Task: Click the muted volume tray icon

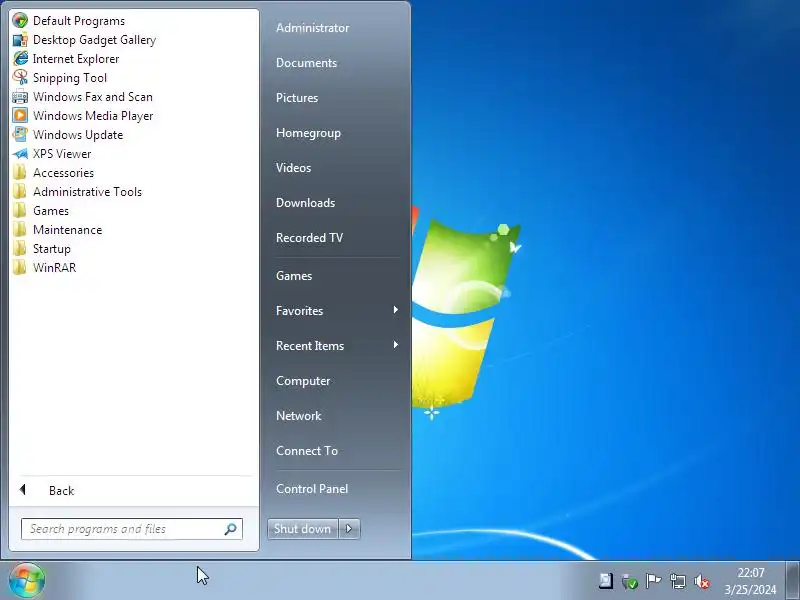Action: coord(702,581)
